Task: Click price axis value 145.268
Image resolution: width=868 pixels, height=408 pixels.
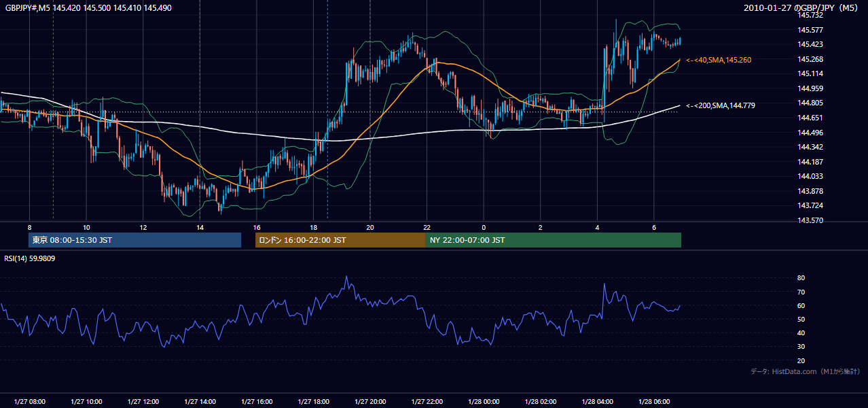Action: pyautogui.click(x=810, y=59)
